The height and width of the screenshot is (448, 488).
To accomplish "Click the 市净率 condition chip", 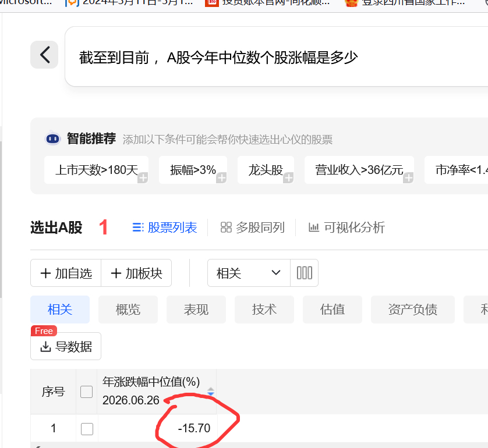I will coord(456,170).
